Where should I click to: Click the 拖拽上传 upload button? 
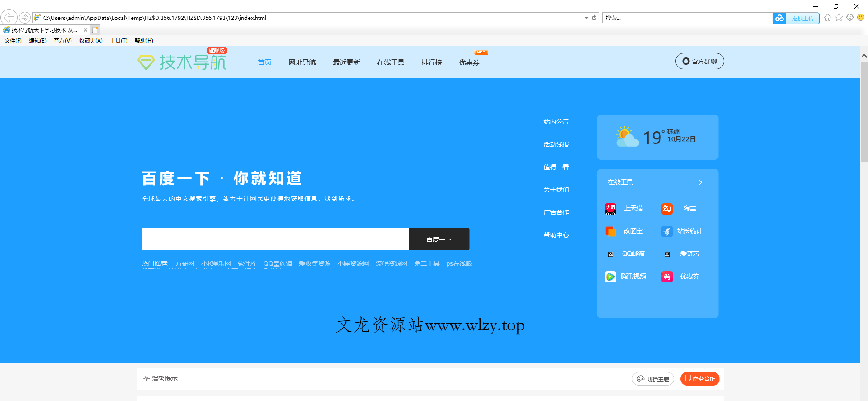pyautogui.click(x=802, y=18)
